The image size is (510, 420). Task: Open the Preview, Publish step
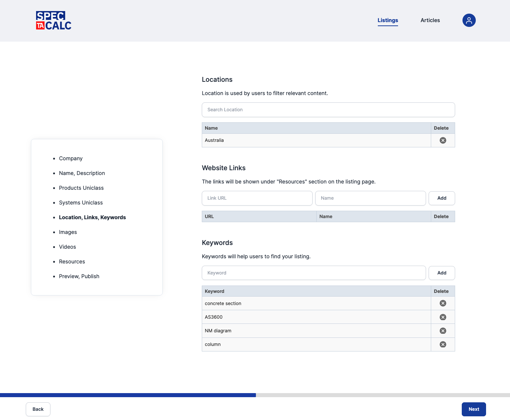pos(79,276)
